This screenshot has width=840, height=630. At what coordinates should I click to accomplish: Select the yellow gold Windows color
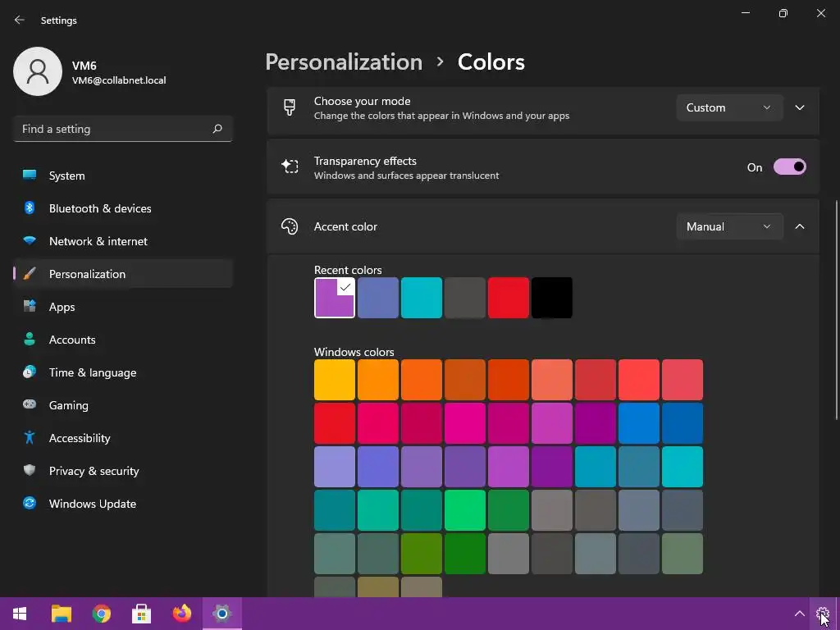tap(335, 379)
